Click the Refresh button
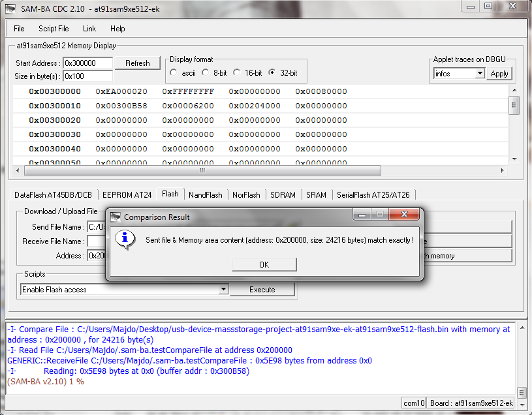Viewport: 532px width, 415px height. (138, 63)
